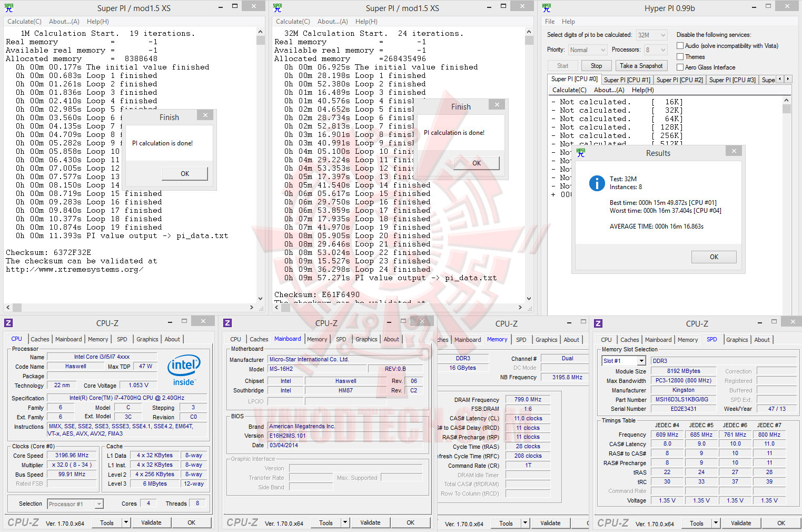Close the Results dialog with its X button
The height and width of the screenshot is (532, 802).
pyautogui.click(x=733, y=151)
